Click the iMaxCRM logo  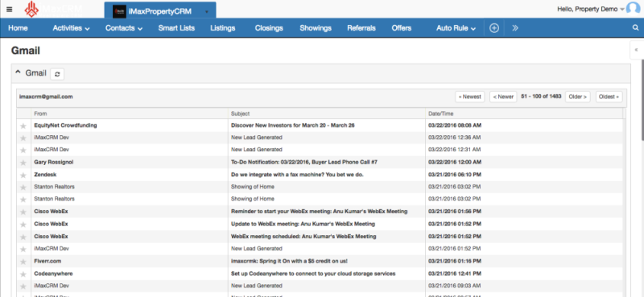[52, 10]
